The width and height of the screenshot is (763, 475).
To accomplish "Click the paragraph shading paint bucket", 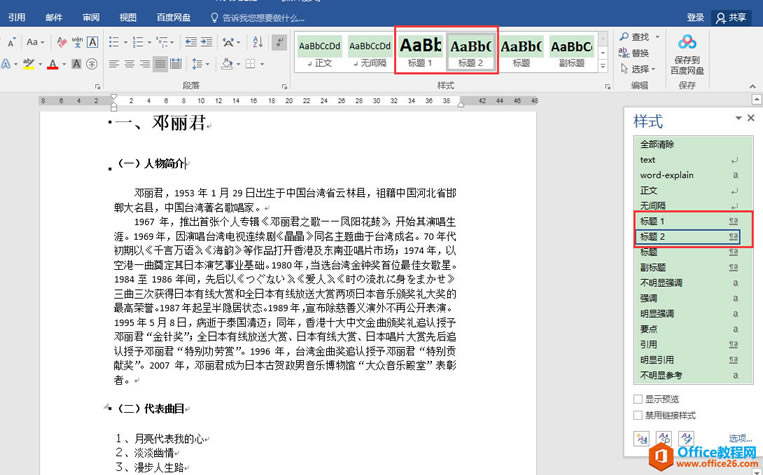I will [x=227, y=64].
